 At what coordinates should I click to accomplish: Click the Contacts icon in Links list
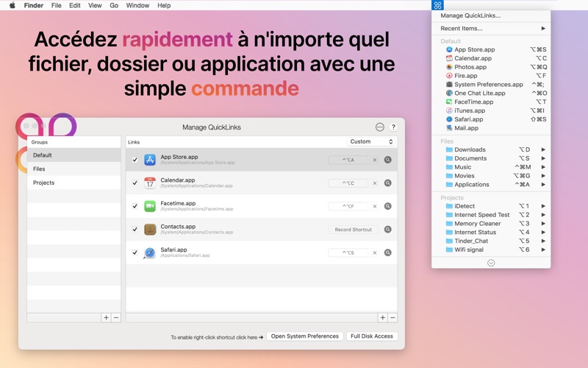(150, 229)
